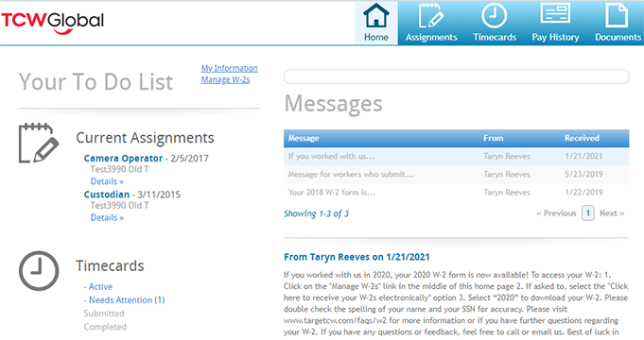Click the Timecards clock icon in To Do List
Image resolution: width=644 pixels, height=340 pixels.
[39, 271]
